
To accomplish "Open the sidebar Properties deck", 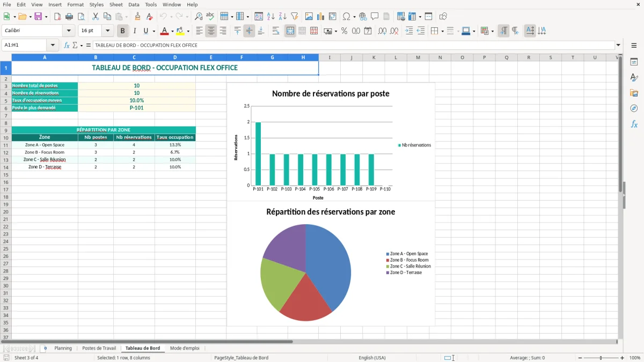I will (634, 62).
